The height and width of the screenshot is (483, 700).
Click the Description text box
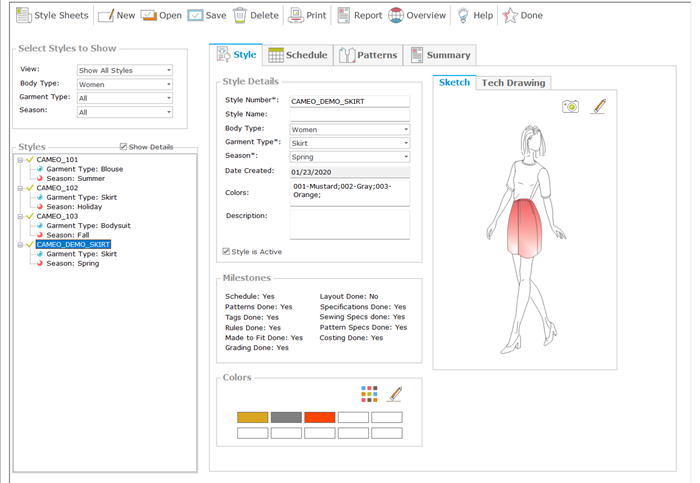click(x=350, y=225)
